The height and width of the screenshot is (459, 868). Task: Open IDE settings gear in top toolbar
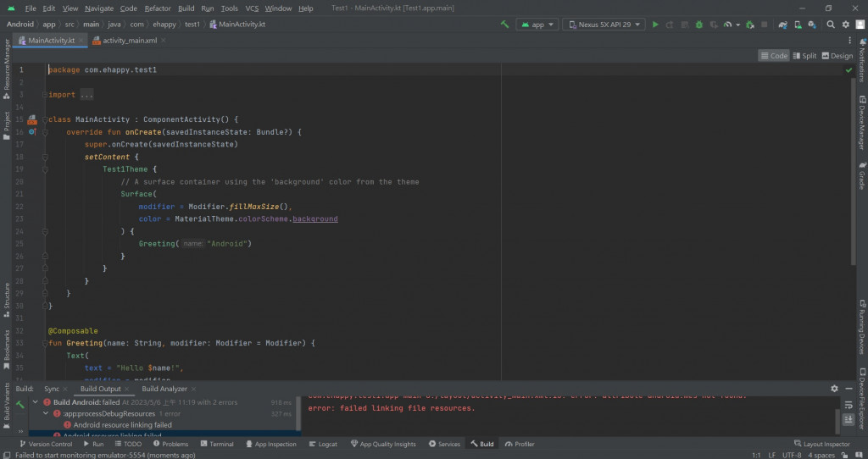(846, 25)
